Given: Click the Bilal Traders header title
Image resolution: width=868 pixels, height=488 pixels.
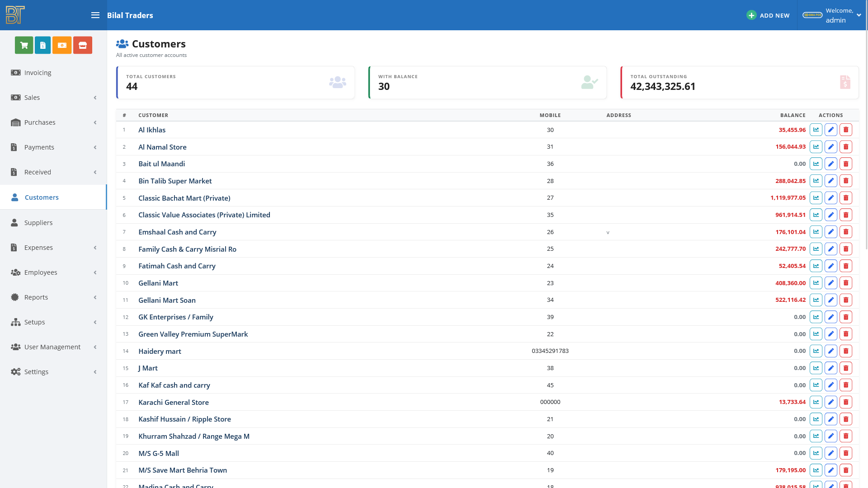Looking at the screenshot, I should (x=130, y=15).
